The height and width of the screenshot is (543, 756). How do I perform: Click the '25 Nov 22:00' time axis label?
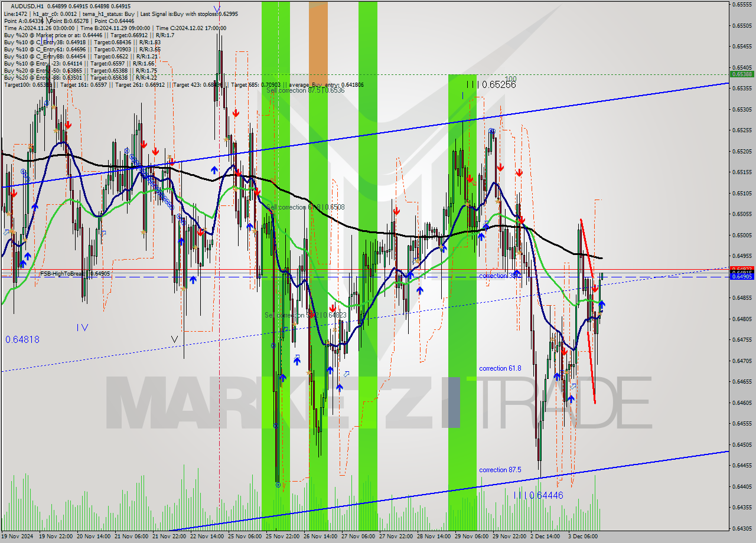[282, 537]
